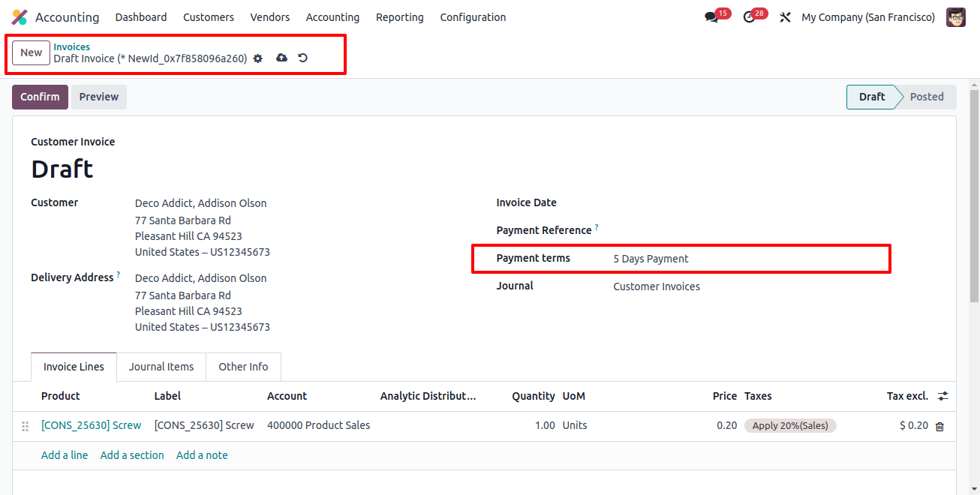This screenshot has height=495, width=980.
Task: Edit the Screw line label cell
Action: point(204,425)
